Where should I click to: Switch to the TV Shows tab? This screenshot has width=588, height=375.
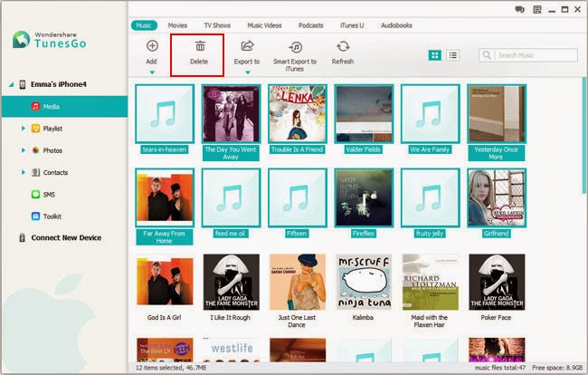(x=217, y=25)
